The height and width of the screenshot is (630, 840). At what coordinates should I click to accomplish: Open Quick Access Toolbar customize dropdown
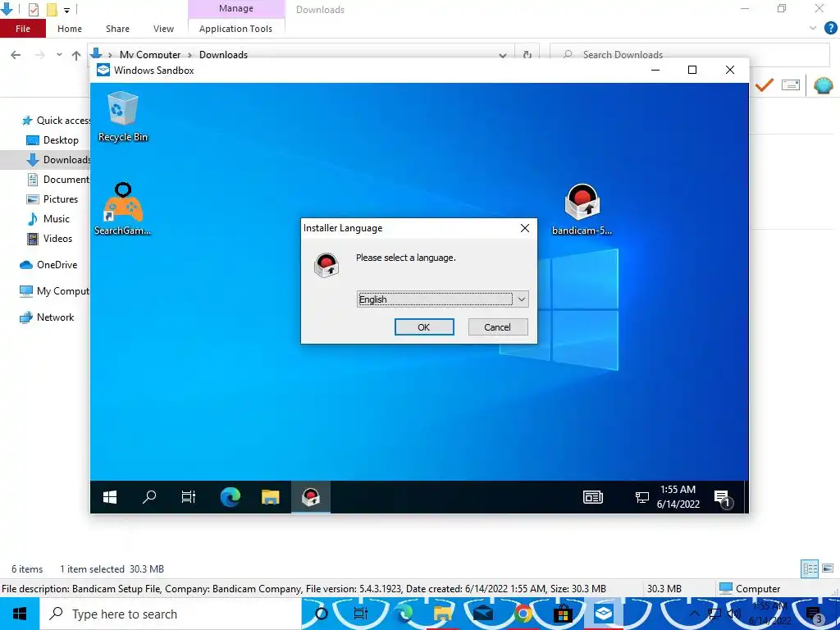pyautogui.click(x=67, y=10)
